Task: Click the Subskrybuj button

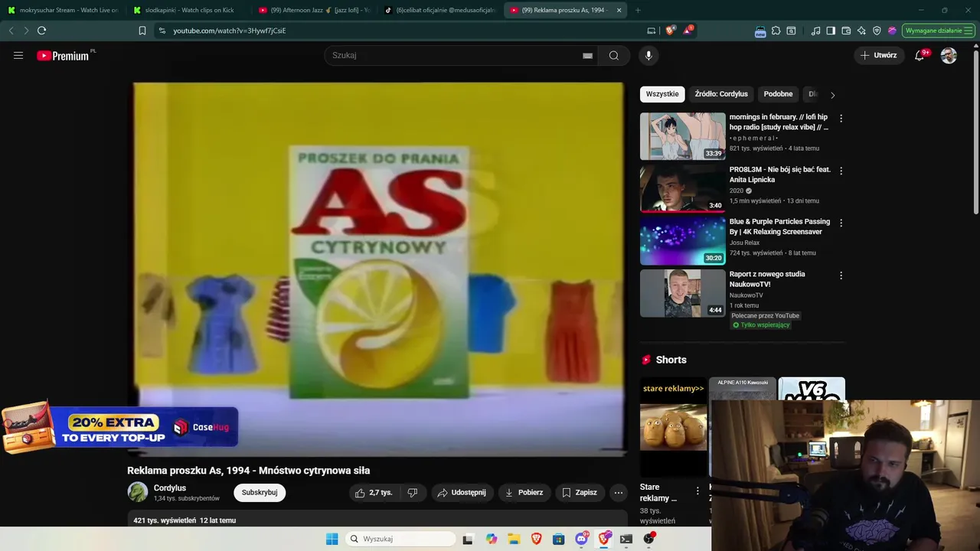Action: click(x=260, y=492)
